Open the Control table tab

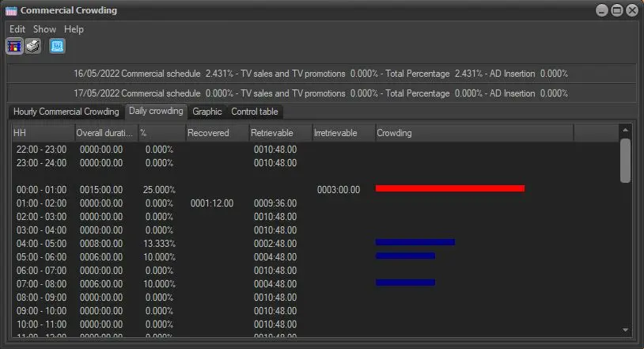click(x=254, y=112)
